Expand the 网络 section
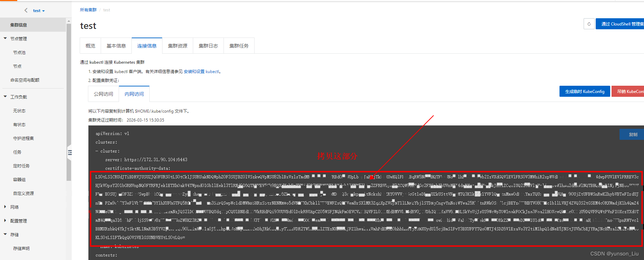Screen dimensions: 644x260 pyautogui.click(x=5, y=207)
